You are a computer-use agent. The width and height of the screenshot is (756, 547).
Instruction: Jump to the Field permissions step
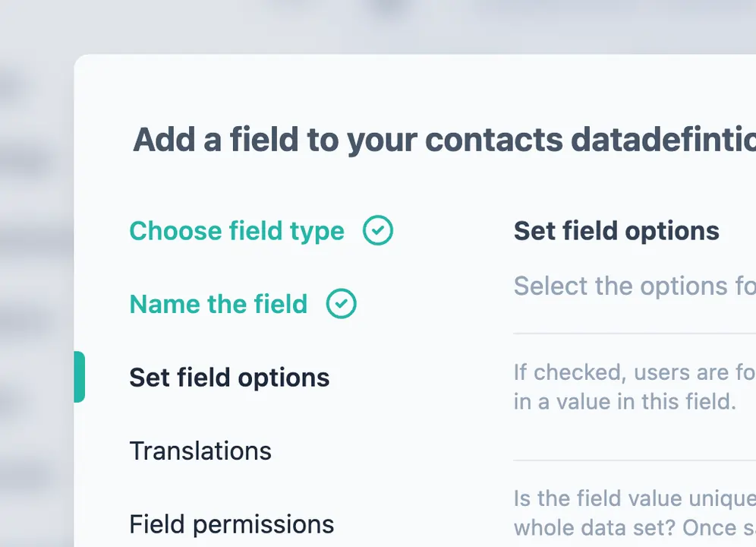232,523
